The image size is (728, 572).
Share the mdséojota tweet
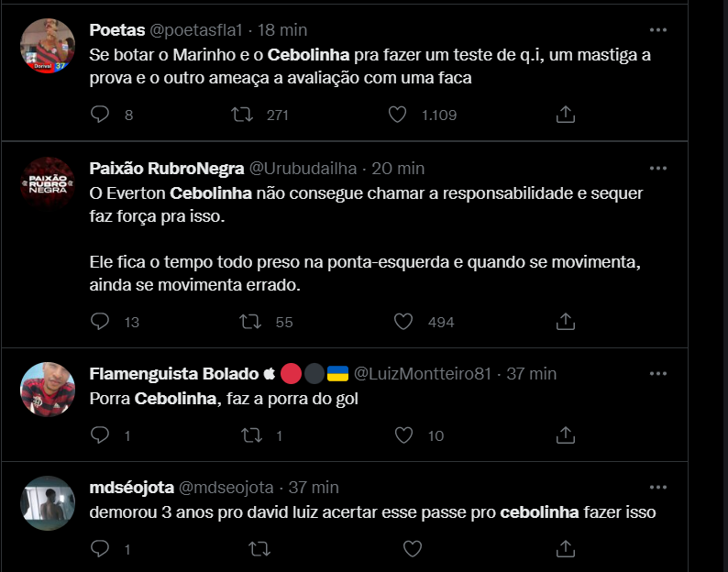566,549
